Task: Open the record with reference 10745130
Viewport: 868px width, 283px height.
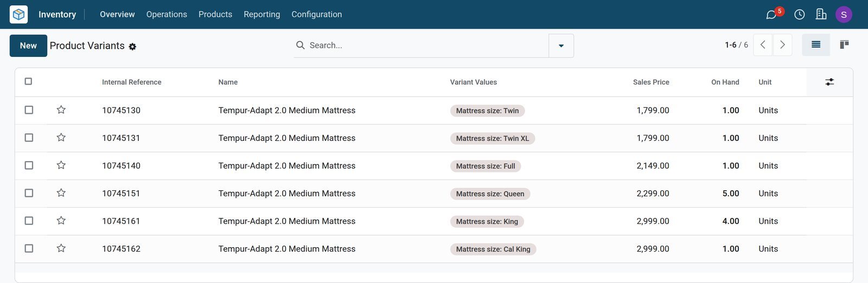Action: pyautogui.click(x=121, y=111)
